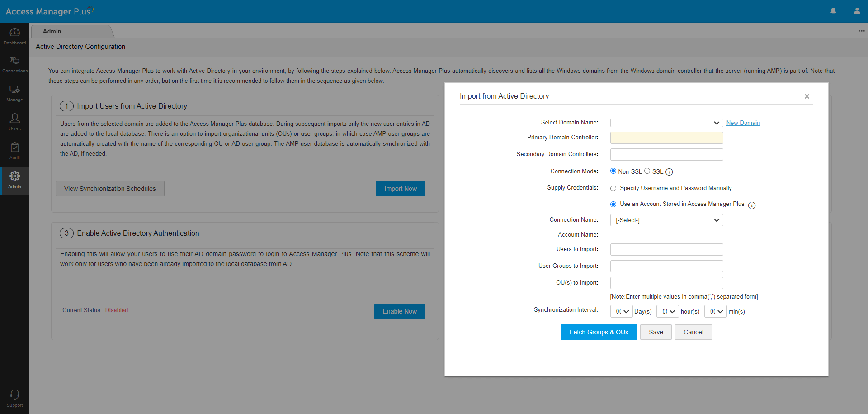868x414 pixels.
Task: Select Use an Account Stored in Access Manager Plus
Action: coord(613,204)
